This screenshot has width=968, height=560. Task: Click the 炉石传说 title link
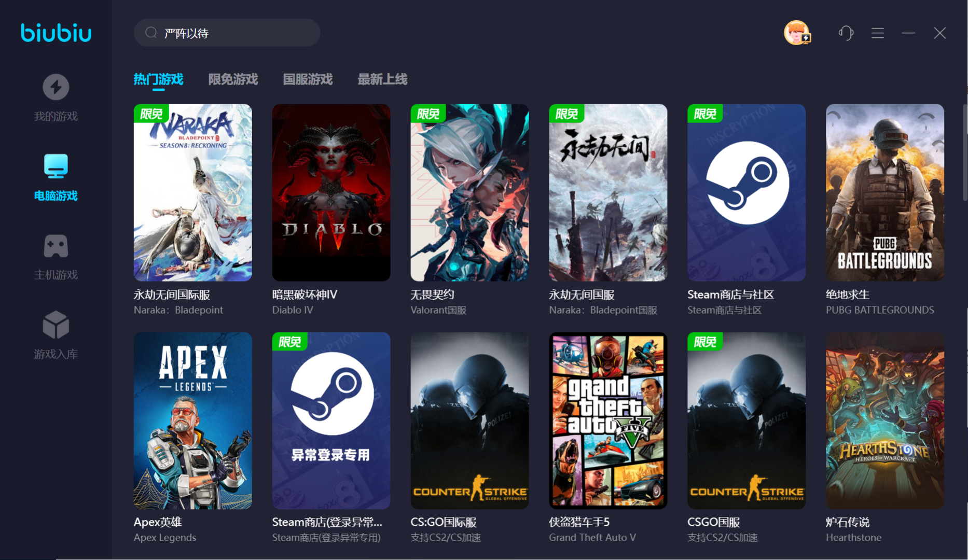(847, 522)
